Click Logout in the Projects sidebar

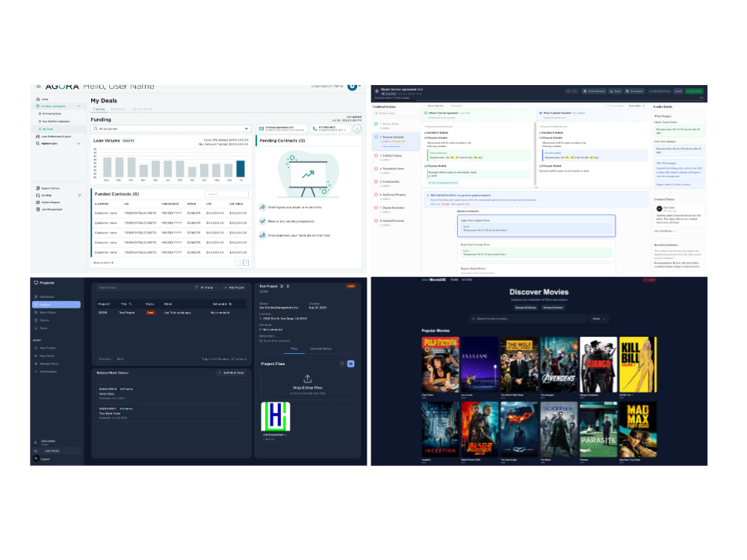(45, 459)
